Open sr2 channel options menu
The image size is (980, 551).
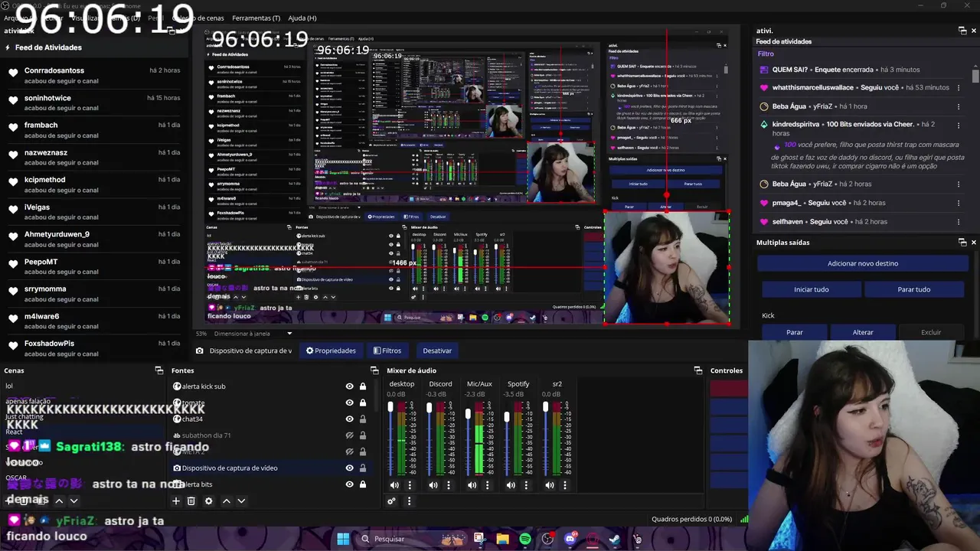(x=565, y=484)
